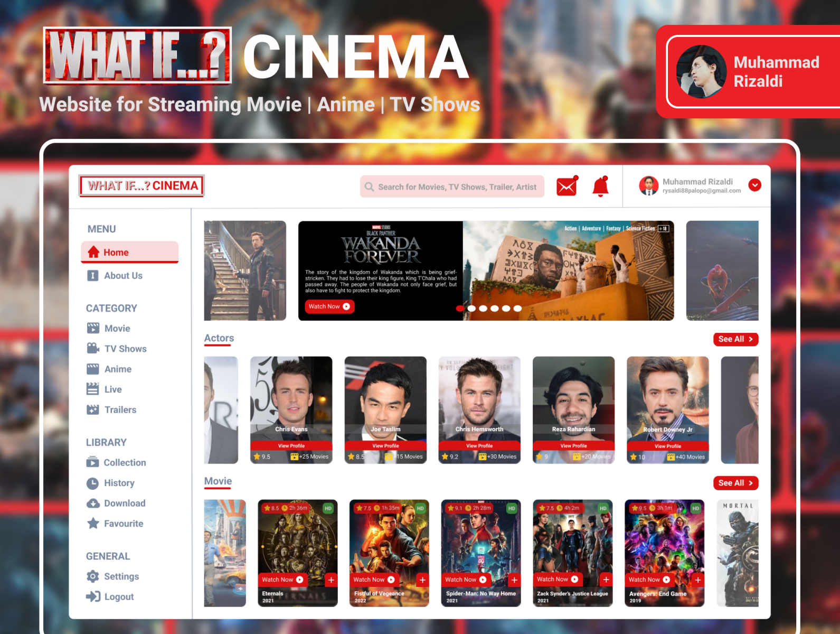Click the TV Shows camera icon
The width and height of the screenshot is (840, 634).
[x=93, y=348]
